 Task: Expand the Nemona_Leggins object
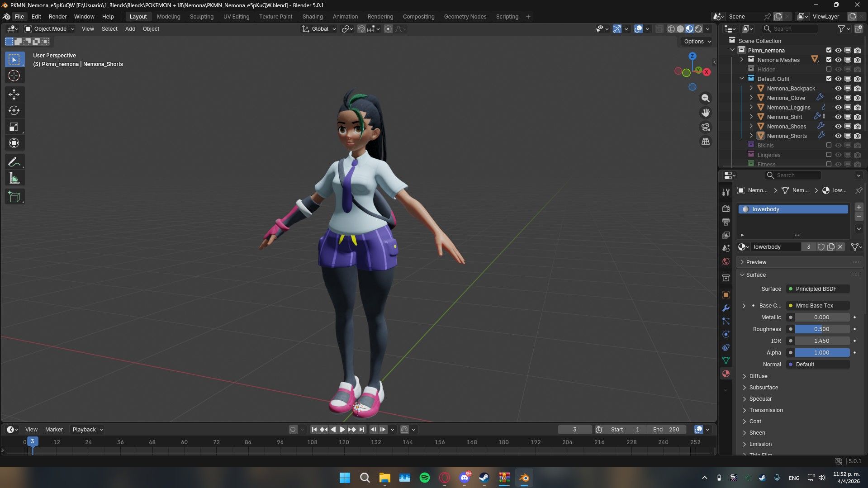click(751, 108)
